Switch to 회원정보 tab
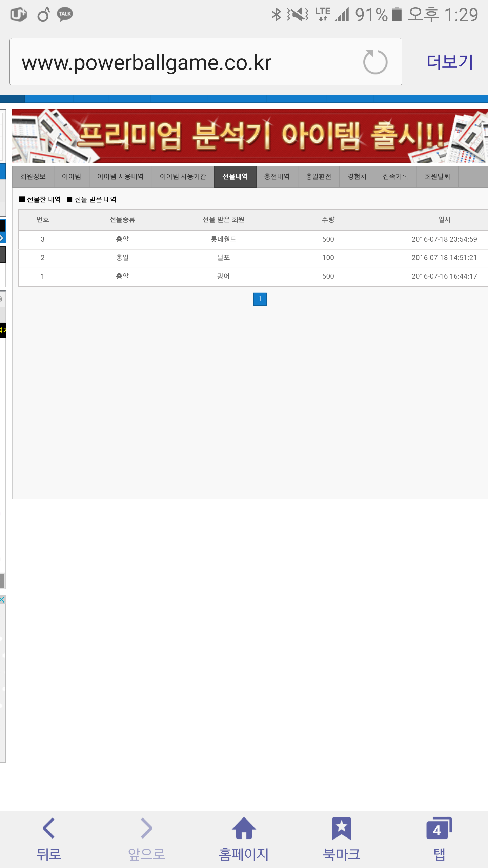The height and width of the screenshot is (868, 488). click(x=33, y=176)
